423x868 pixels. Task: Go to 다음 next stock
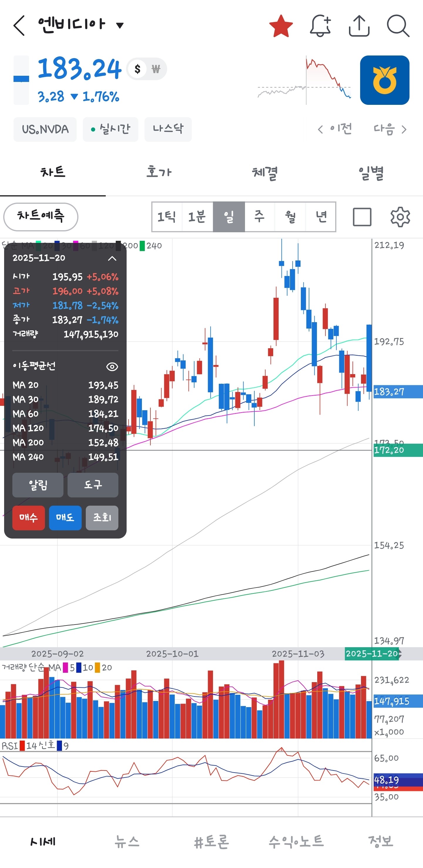(x=390, y=129)
